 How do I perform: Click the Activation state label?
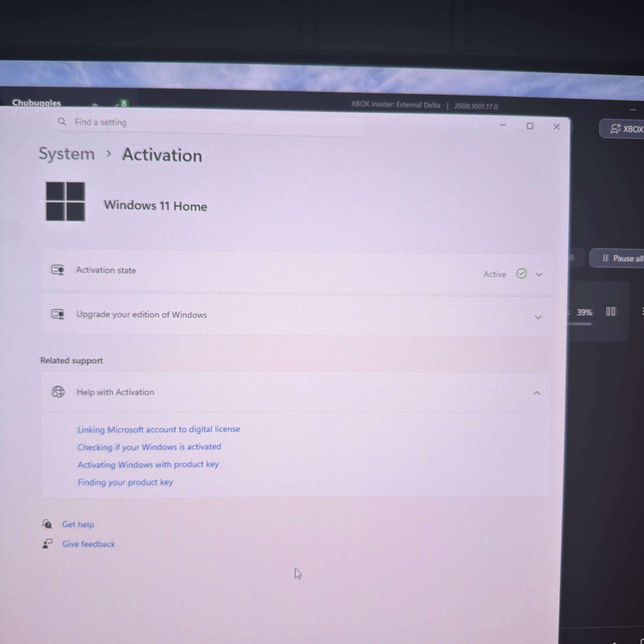[x=106, y=270]
